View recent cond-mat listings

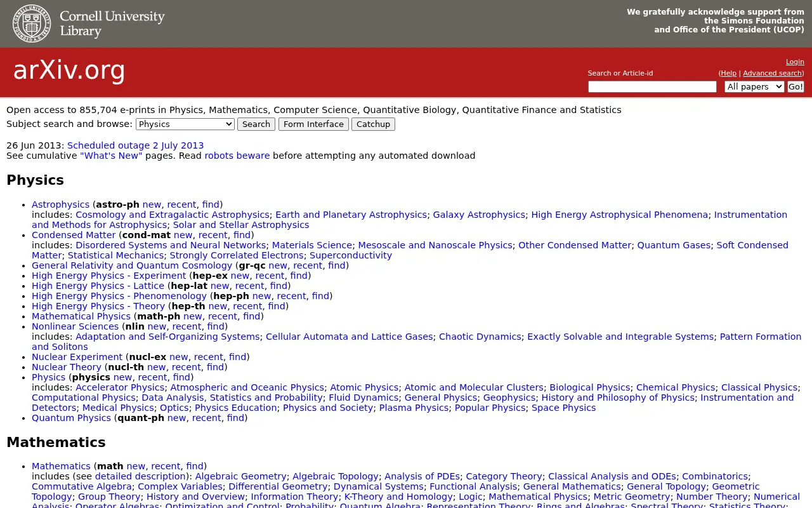[213, 235]
